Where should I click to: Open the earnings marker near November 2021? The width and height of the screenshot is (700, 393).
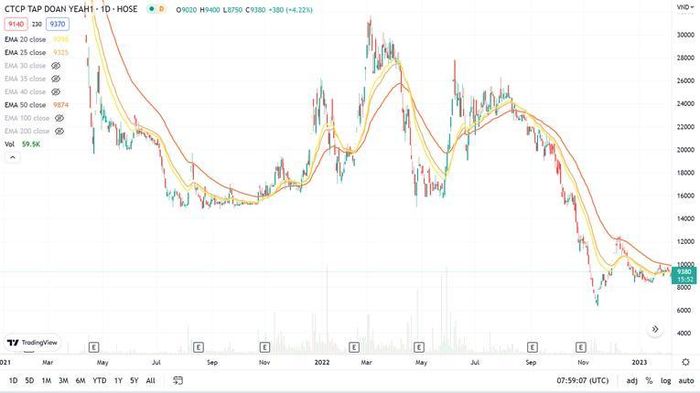click(265, 347)
